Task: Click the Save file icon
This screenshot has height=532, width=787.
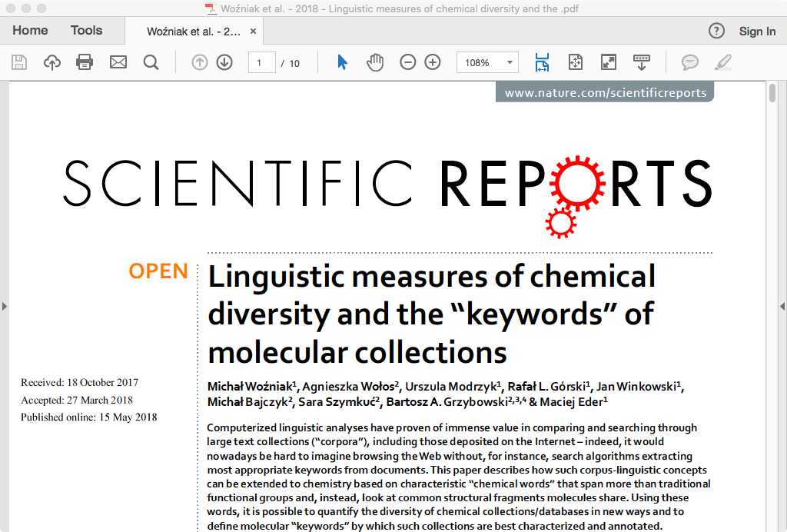Action: pos(19,62)
